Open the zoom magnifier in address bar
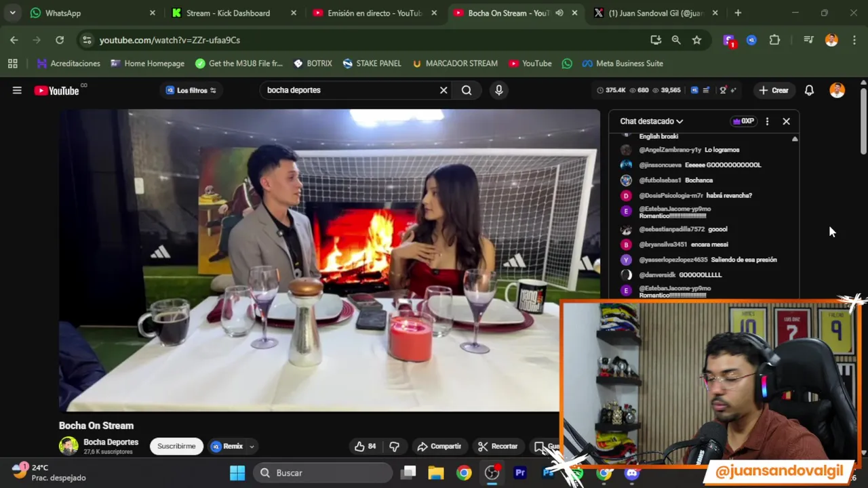868x488 pixels. pyautogui.click(x=676, y=40)
